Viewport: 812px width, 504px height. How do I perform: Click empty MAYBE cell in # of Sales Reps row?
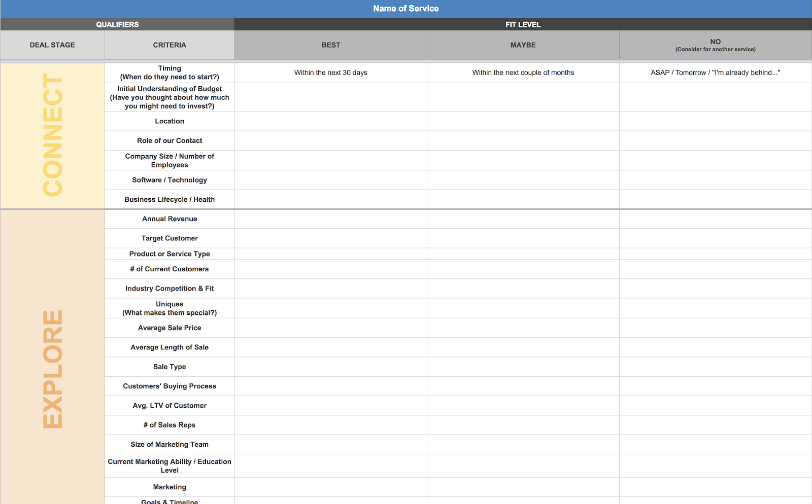click(x=523, y=425)
